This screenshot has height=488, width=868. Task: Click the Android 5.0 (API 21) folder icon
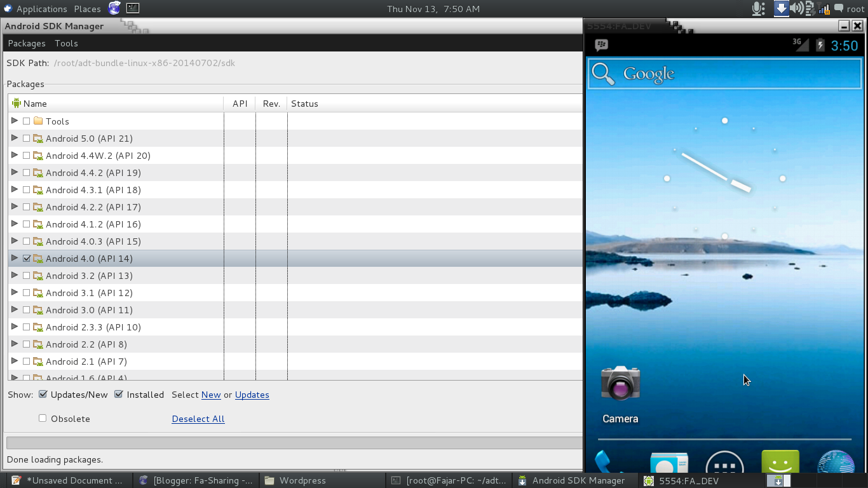pos(38,138)
